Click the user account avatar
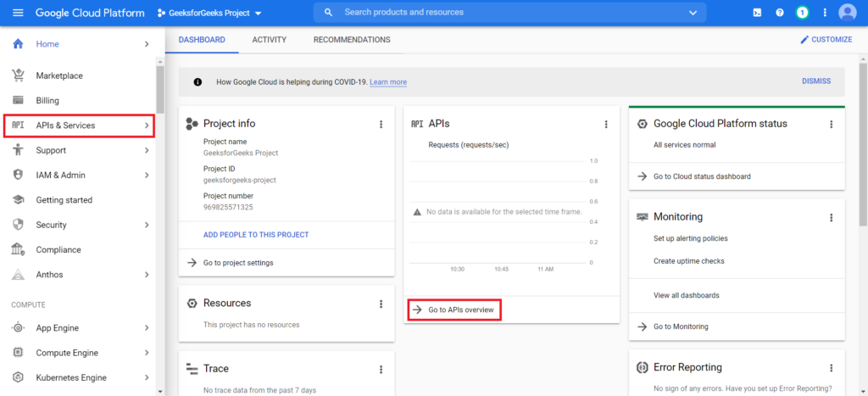Screen dimensions: 868x396 click(x=847, y=13)
